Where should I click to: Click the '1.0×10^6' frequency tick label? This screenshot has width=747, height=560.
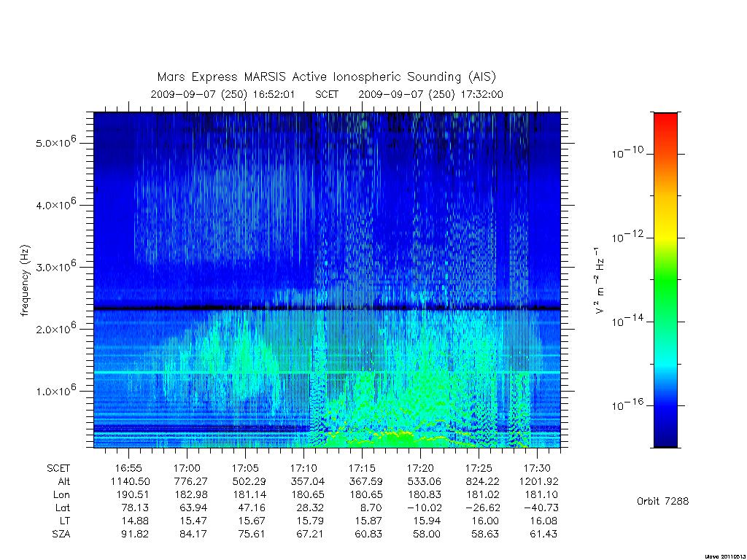tap(55, 390)
